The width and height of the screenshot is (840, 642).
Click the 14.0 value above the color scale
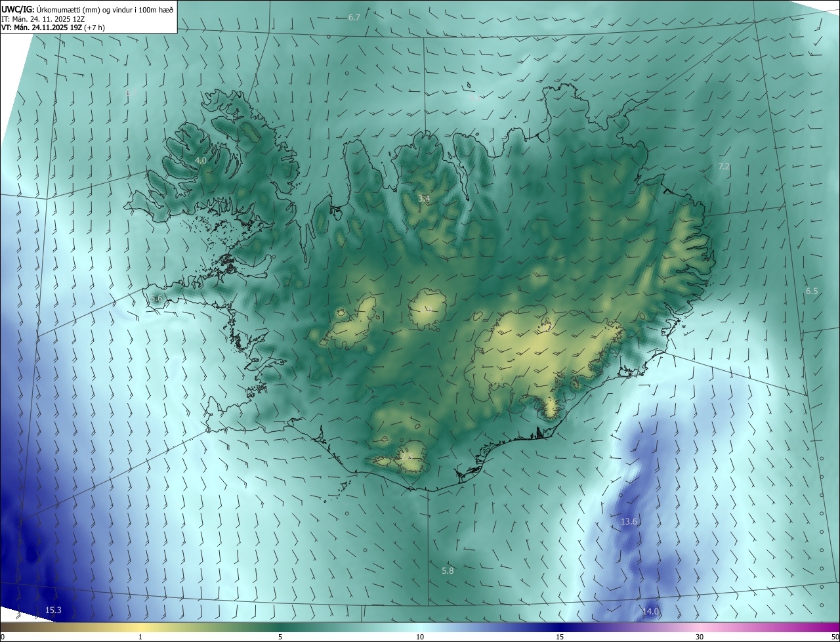[650, 612]
